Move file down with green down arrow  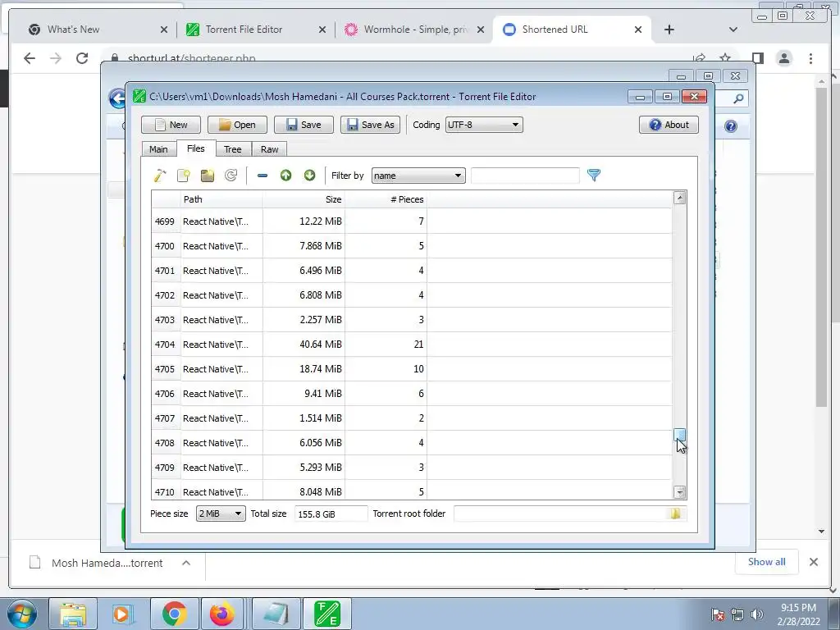309,176
